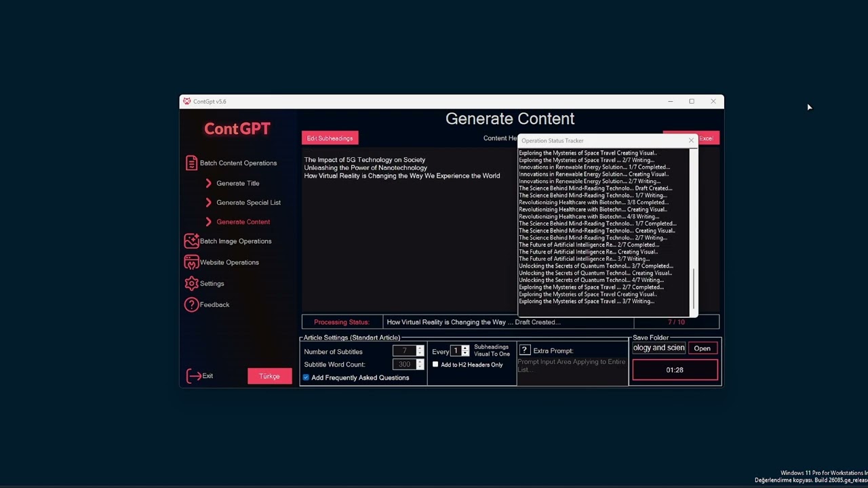Click the Number of Subtitles value field
The width and height of the screenshot is (868, 488).
pos(404,351)
